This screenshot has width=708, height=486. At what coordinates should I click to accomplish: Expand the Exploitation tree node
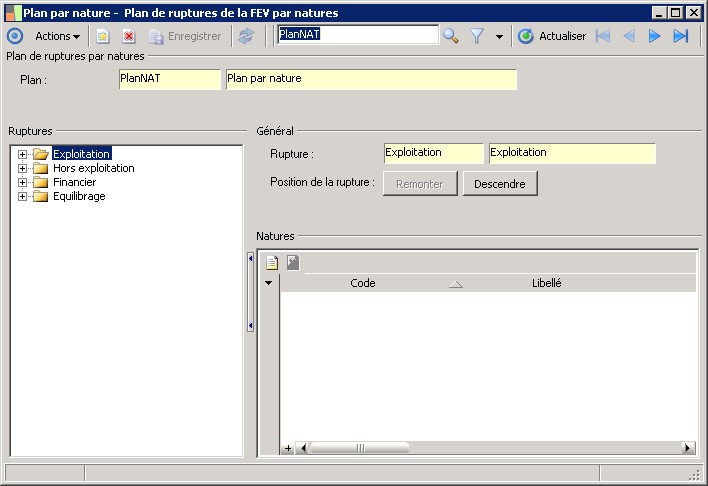pyautogui.click(x=22, y=154)
